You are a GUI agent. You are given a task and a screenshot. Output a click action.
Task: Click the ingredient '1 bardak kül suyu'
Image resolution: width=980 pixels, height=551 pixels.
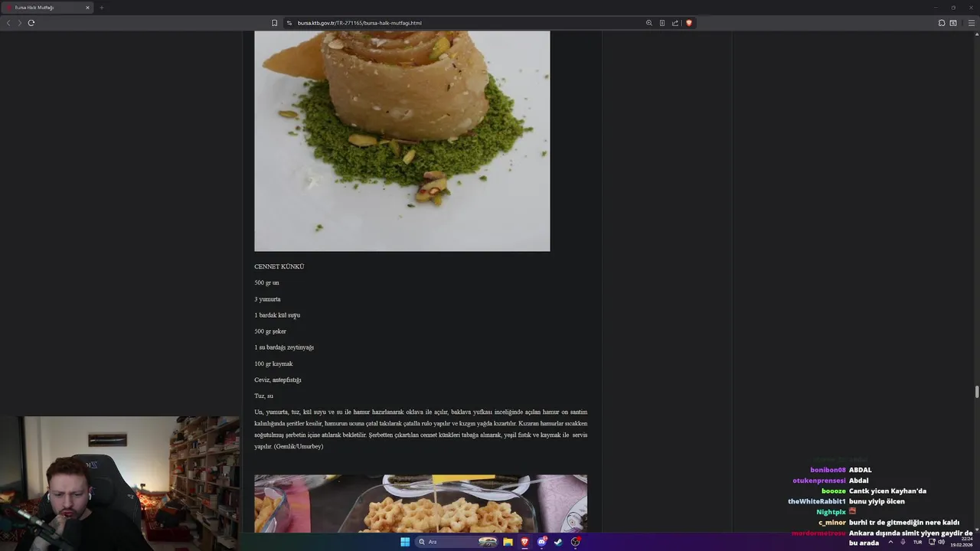(x=277, y=315)
